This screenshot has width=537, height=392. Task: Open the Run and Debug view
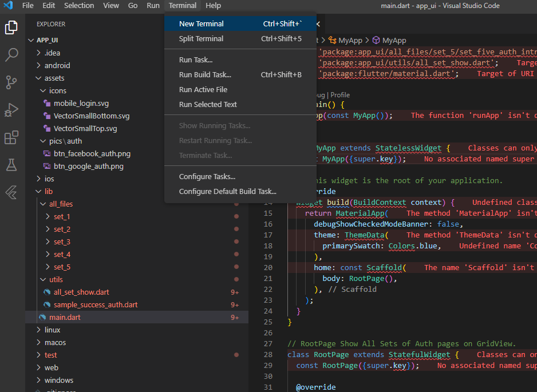tap(11, 110)
